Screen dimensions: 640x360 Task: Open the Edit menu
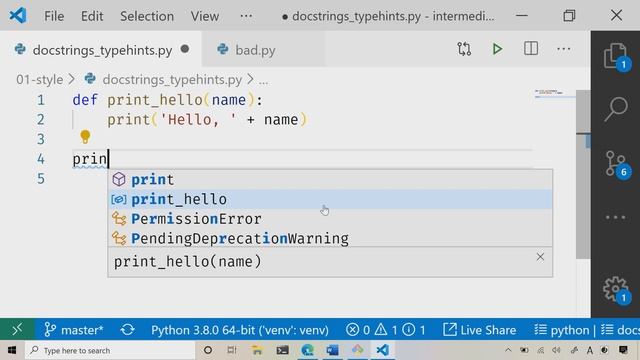click(x=92, y=16)
